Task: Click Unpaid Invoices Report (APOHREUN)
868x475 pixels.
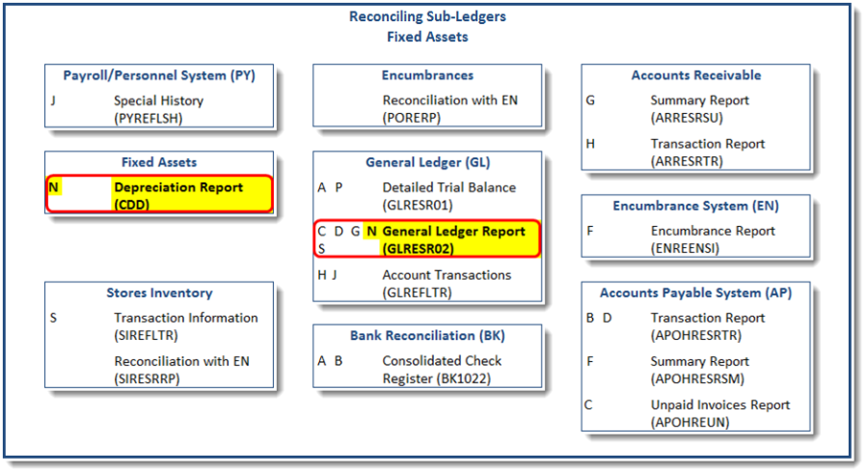Action: [719, 413]
